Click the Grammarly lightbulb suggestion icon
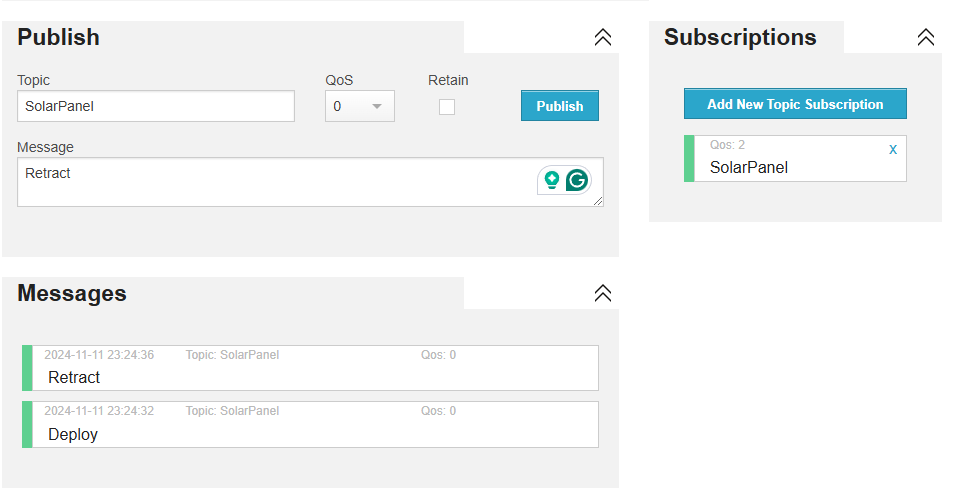958x492 pixels. click(x=551, y=180)
